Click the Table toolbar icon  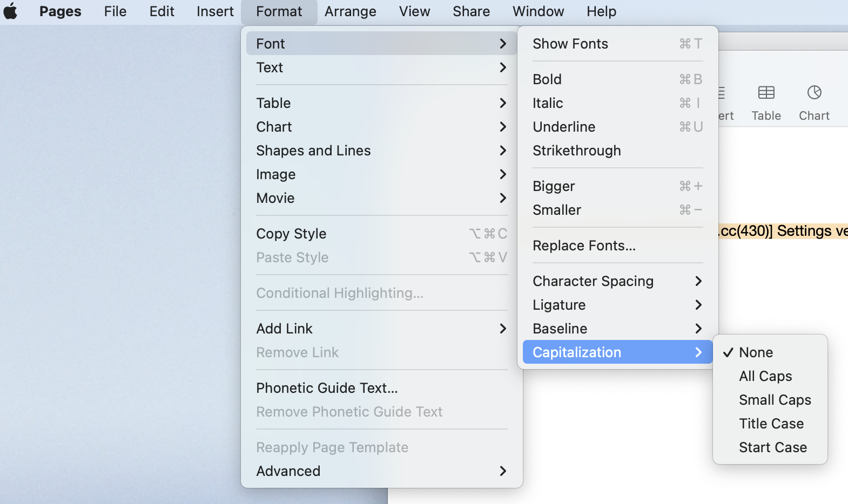coord(766,100)
